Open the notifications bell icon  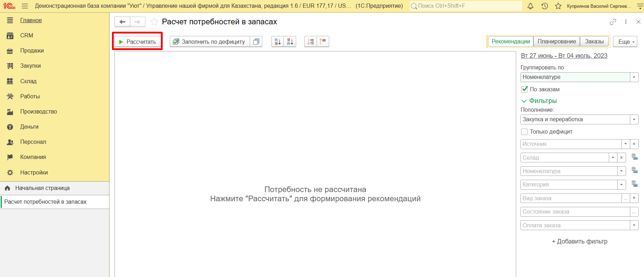[530, 6]
